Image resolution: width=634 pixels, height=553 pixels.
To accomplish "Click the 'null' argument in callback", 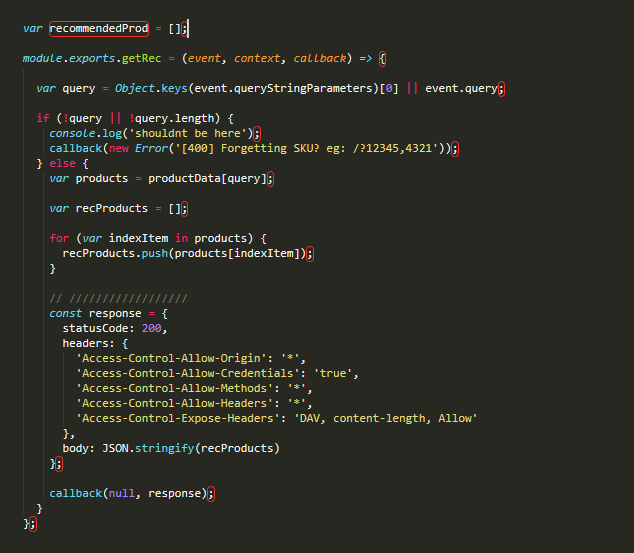I will point(122,494).
